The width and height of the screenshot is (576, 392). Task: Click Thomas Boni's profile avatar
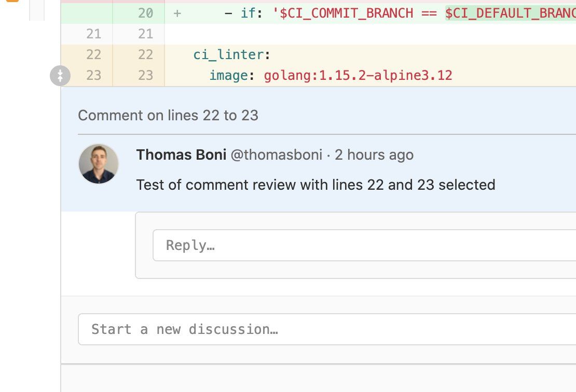(x=99, y=164)
